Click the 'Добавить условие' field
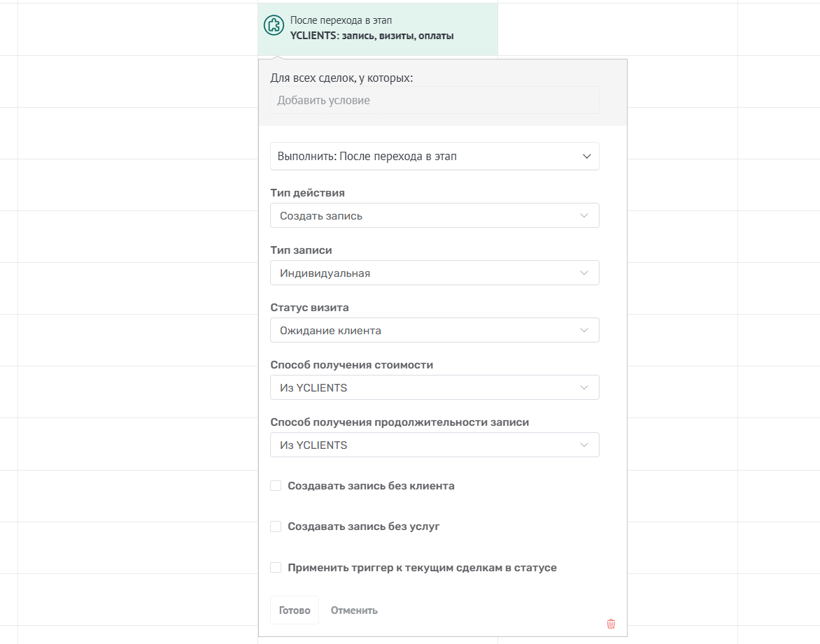The height and width of the screenshot is (644, 820). tap(434, 100)
